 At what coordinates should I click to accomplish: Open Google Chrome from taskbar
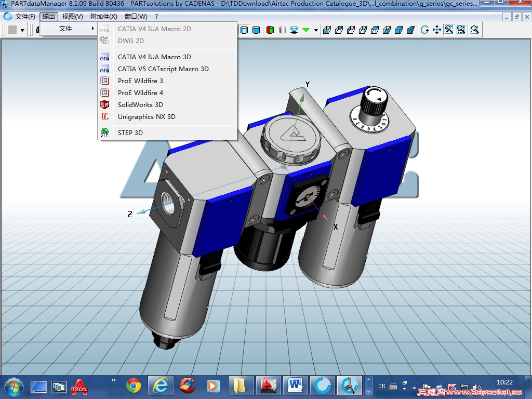[x=134, y=386]
